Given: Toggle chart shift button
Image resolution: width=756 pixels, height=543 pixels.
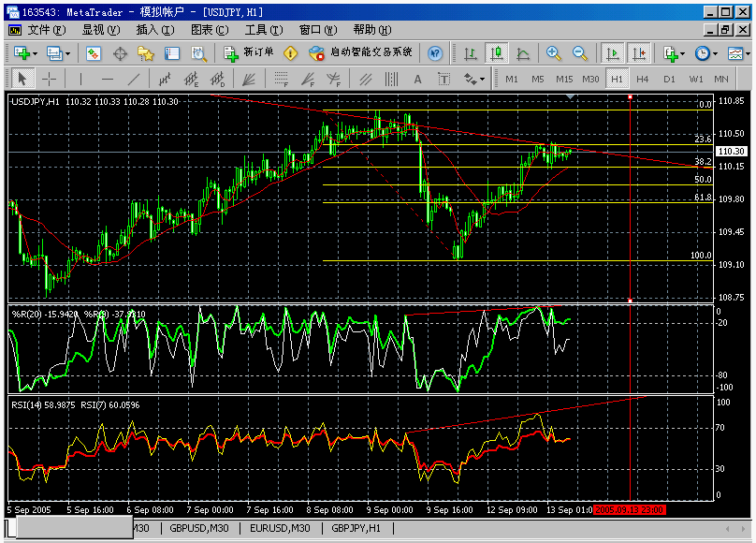Looking at the screenshot, I should [x=639, y=53].
